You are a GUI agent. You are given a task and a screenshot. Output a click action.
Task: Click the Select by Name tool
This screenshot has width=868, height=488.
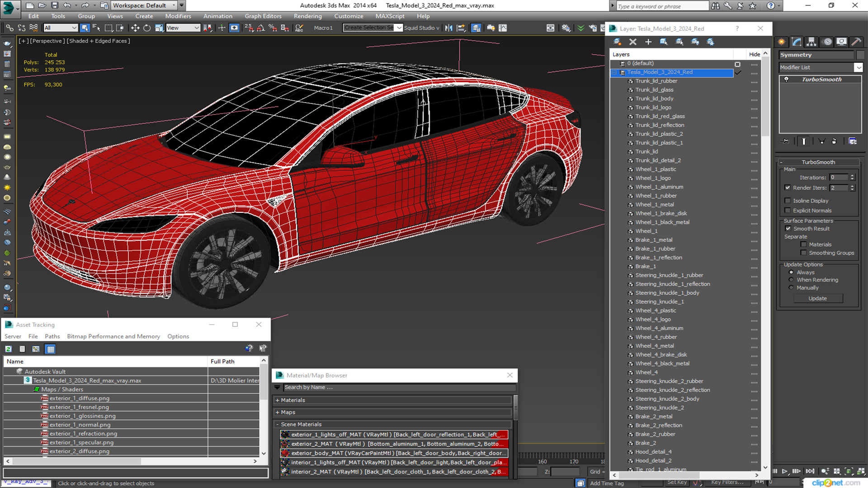(x=96, y=28)
